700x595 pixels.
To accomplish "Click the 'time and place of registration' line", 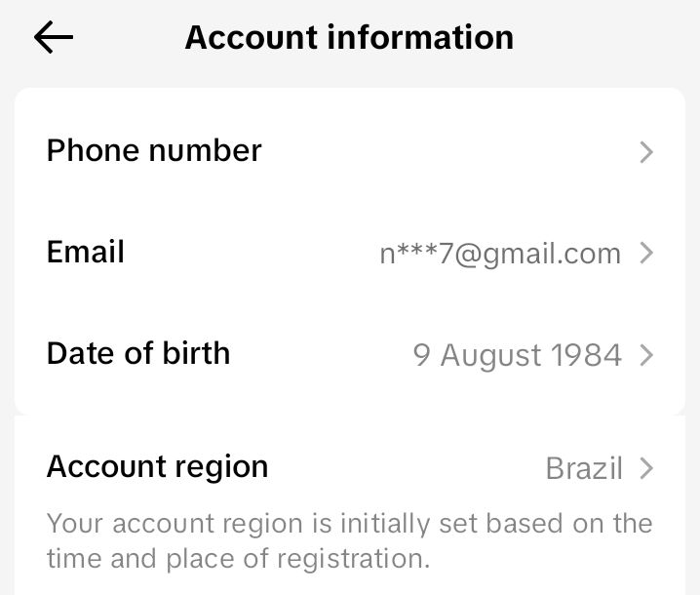I will click(239, 559).
